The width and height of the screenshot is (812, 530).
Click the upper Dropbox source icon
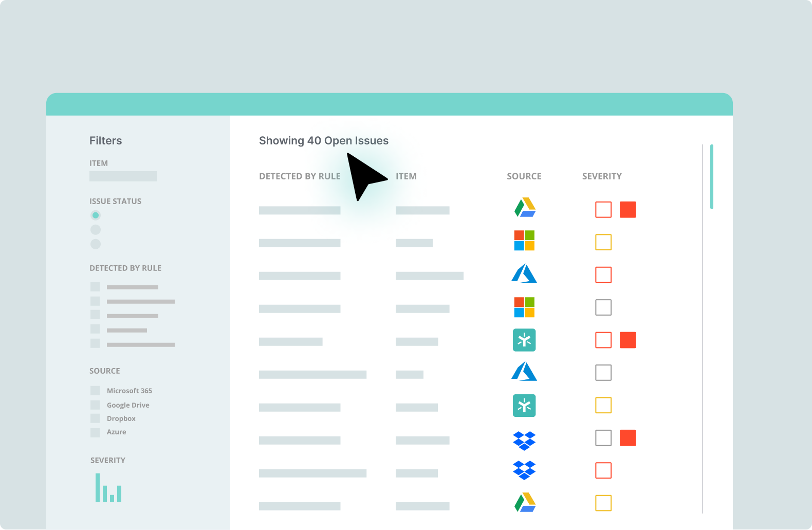coord(524,441)
